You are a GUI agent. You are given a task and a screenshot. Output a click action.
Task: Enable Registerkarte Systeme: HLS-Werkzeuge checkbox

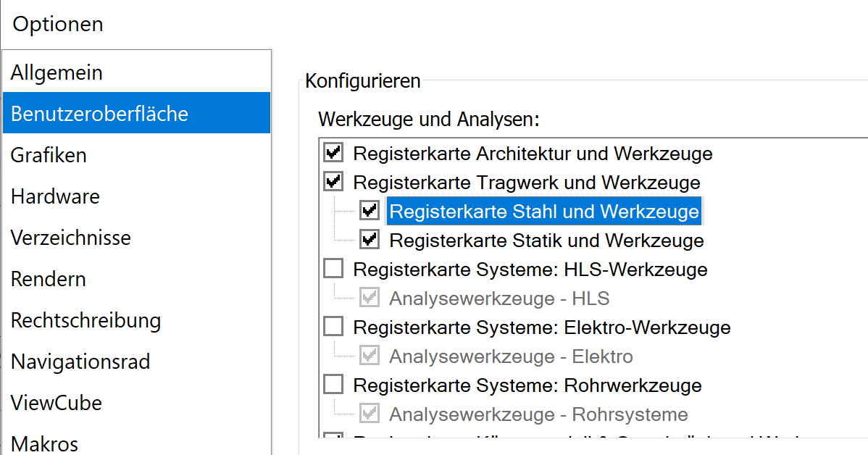(333, 270)
